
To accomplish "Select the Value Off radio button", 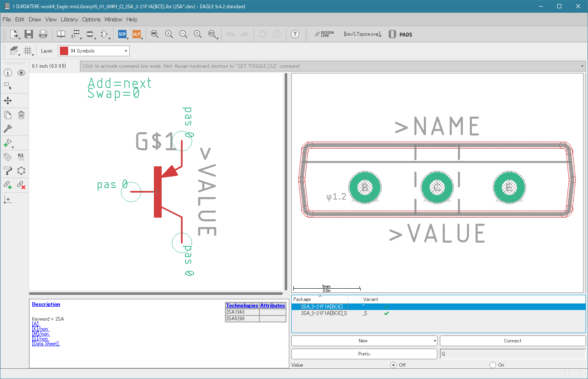I will (x=394, y=365).
